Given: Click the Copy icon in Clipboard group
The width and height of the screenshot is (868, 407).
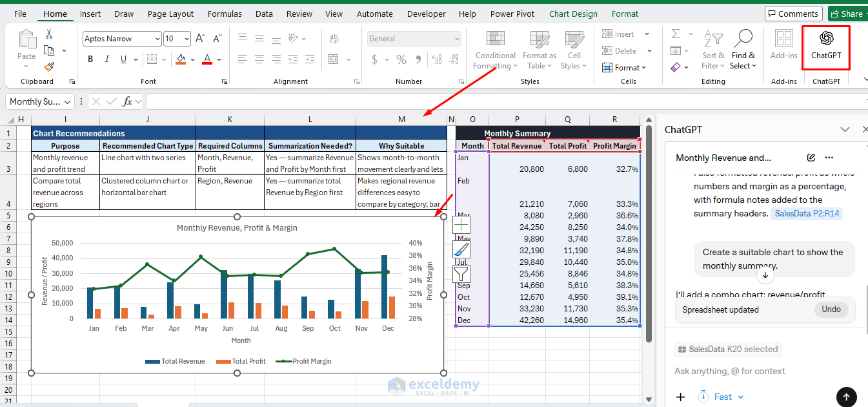Looking at the screenshot, I should [x=49, y=50].
